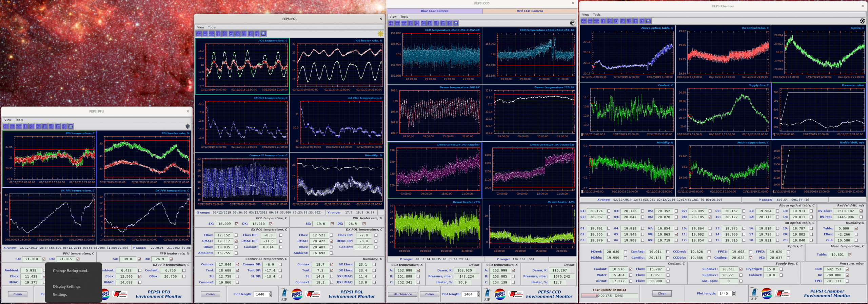
Task: Increase Plot length stepper in PEPSI POL
Action: [x=270, y=293]
